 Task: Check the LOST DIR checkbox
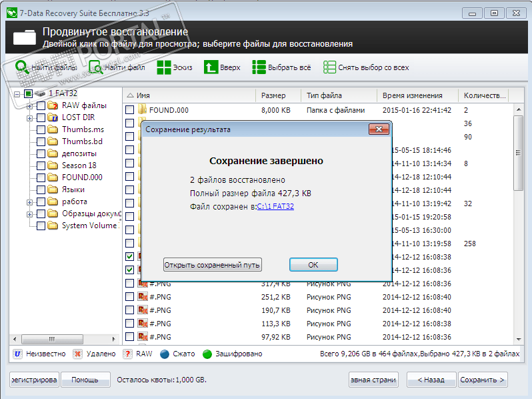pyautogui.click(x=41, y=118)
